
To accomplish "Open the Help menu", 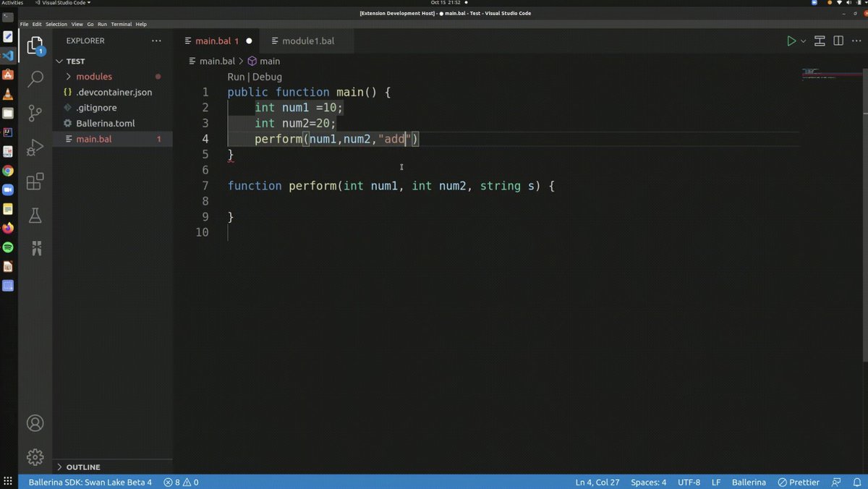I will (141, 24).
